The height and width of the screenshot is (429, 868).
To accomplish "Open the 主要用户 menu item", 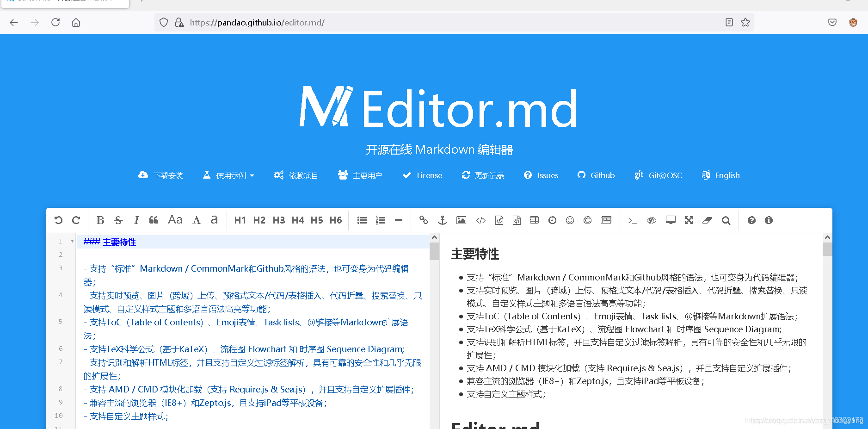I will [x=360, y=175].
